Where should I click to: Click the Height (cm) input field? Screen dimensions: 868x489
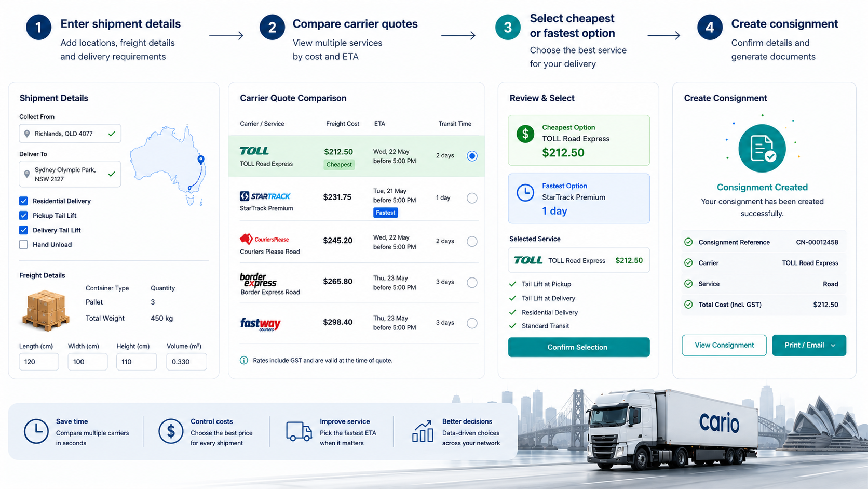coord(137,362)
